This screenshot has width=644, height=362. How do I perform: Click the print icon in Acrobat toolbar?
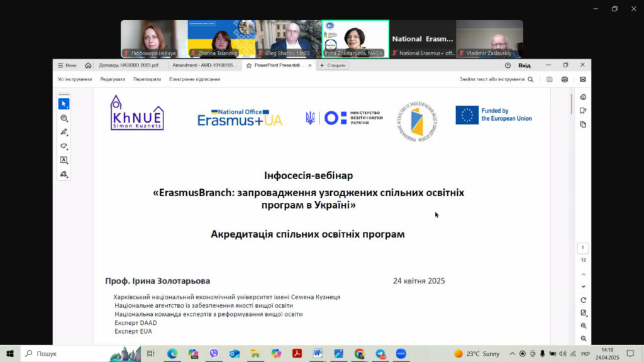coord(565,79)
